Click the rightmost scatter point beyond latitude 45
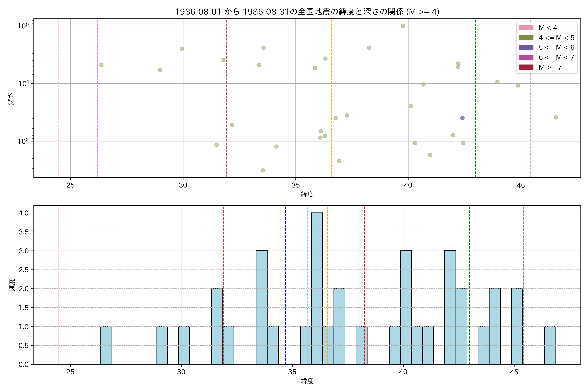Screen dimensions: 588x392 555,117
